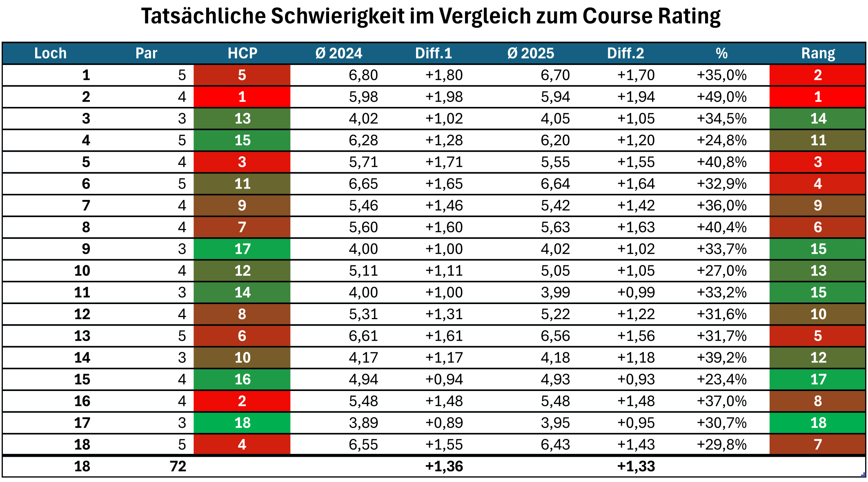Select the total Diff.2 value +1,33
Image resolution: width=868 pixels, height=482 pixels.
(x=636, y=466)
